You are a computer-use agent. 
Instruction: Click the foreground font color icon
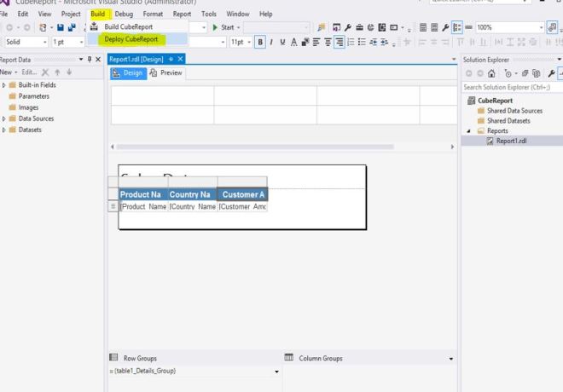pyautogui.click(x=293, y=41)
